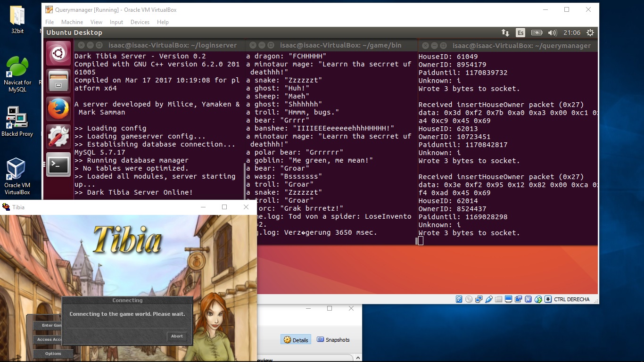
Task: Click VirtualBox CPU virtualization chip status icon
Action: point(528,299)
